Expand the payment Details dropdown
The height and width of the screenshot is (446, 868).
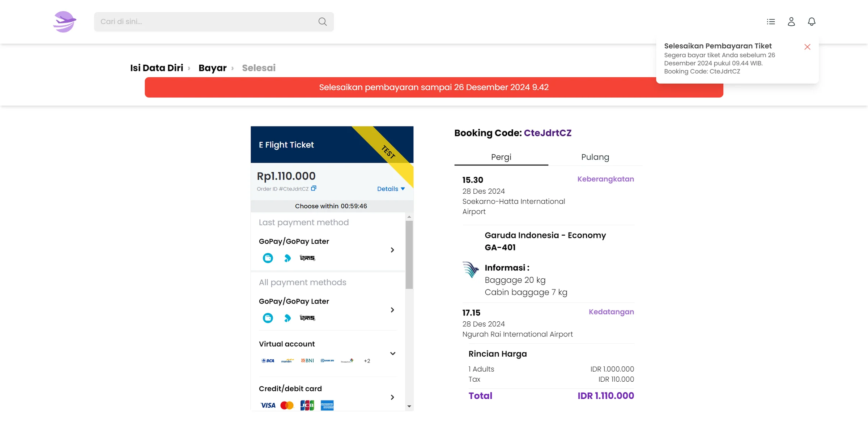point(391,189)
